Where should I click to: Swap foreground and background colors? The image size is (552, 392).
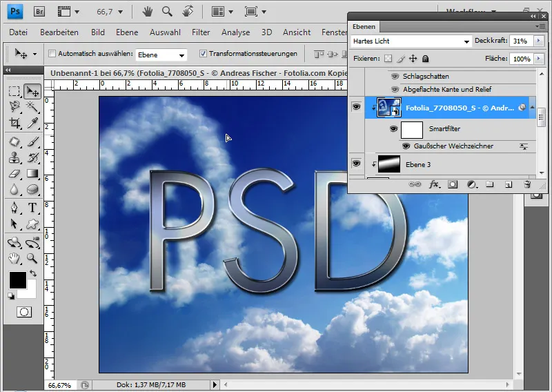(x=33, y=273)
